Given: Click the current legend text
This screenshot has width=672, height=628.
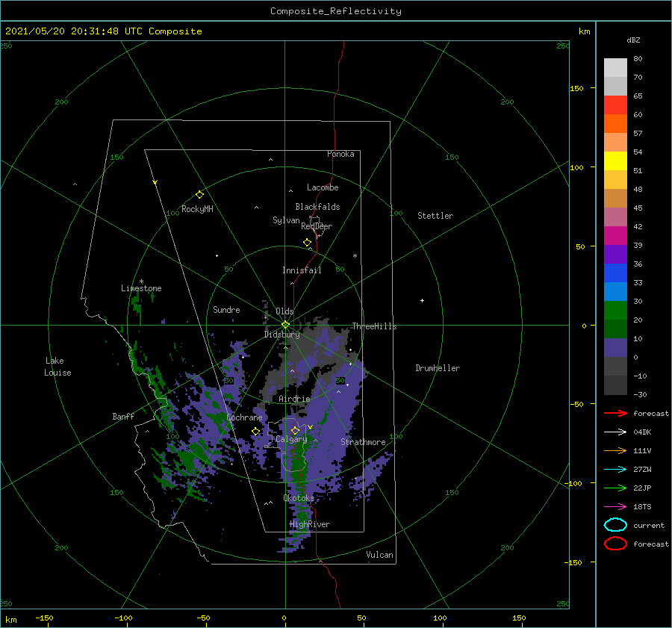Looking at the screenshot, I should pyautogui.click(x=649, y=525).
